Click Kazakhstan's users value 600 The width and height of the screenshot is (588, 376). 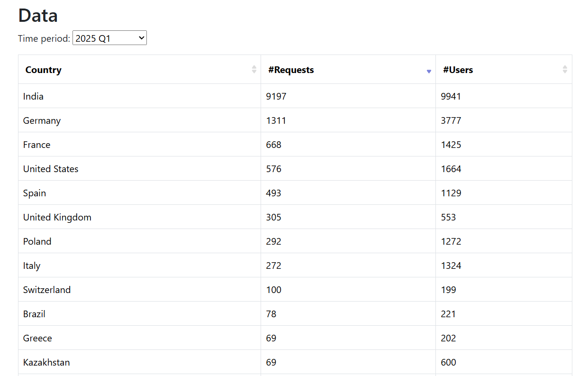pos(448,363)
